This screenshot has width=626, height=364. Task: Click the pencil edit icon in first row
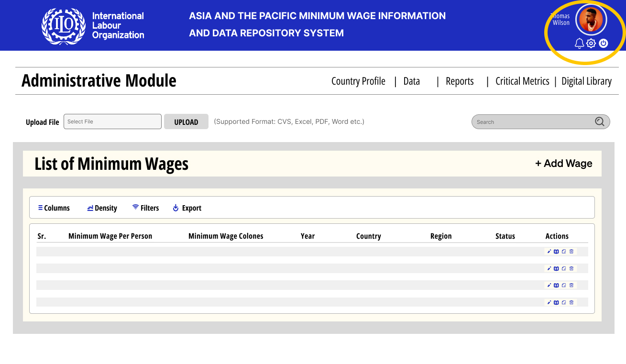(549, 252)
